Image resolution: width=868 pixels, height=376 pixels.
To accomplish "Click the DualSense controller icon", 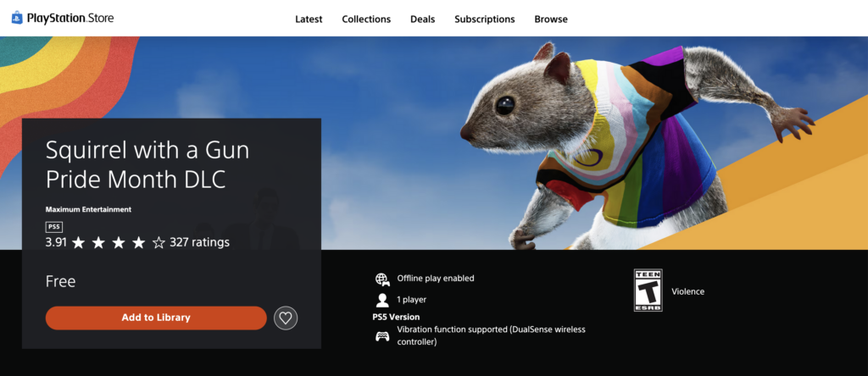I will [x=381, y=336].
